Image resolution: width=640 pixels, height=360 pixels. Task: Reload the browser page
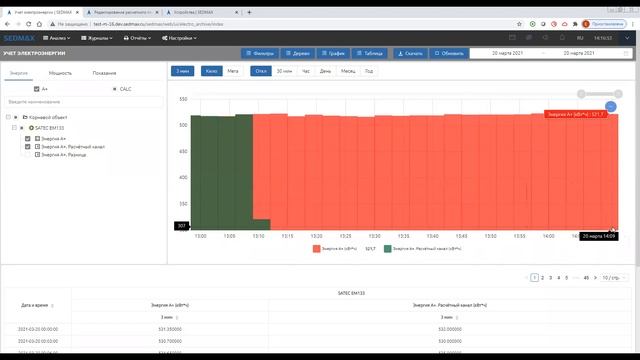click(x=29, y=24)
